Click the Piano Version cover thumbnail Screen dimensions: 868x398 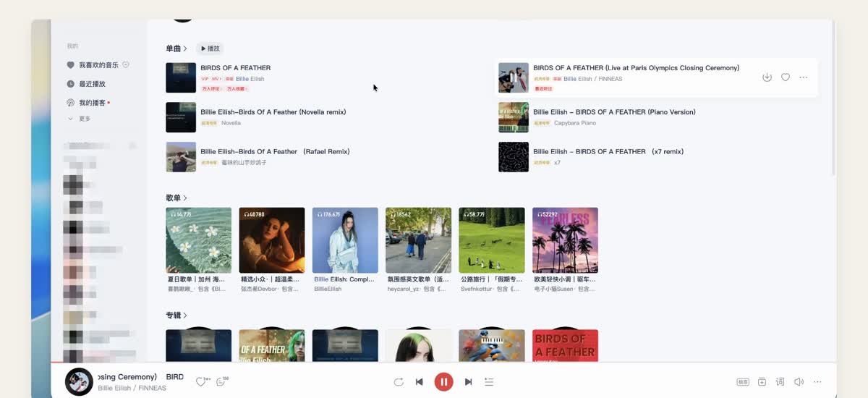coord(514,117)
